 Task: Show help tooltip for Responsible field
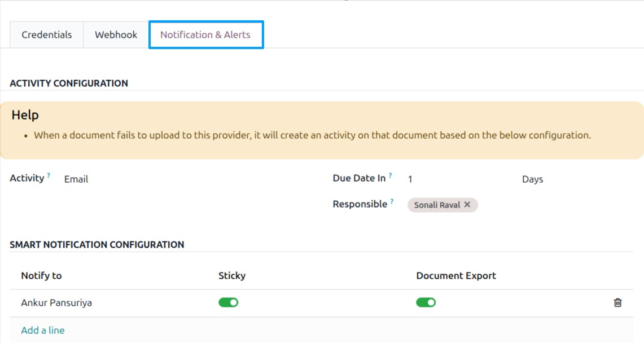coord(392,201)
